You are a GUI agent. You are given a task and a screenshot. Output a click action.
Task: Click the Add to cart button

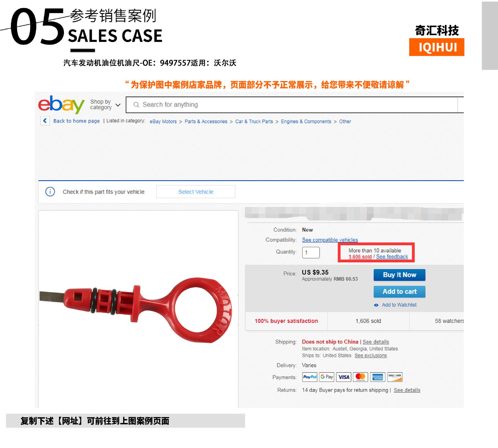click(399, 292)
